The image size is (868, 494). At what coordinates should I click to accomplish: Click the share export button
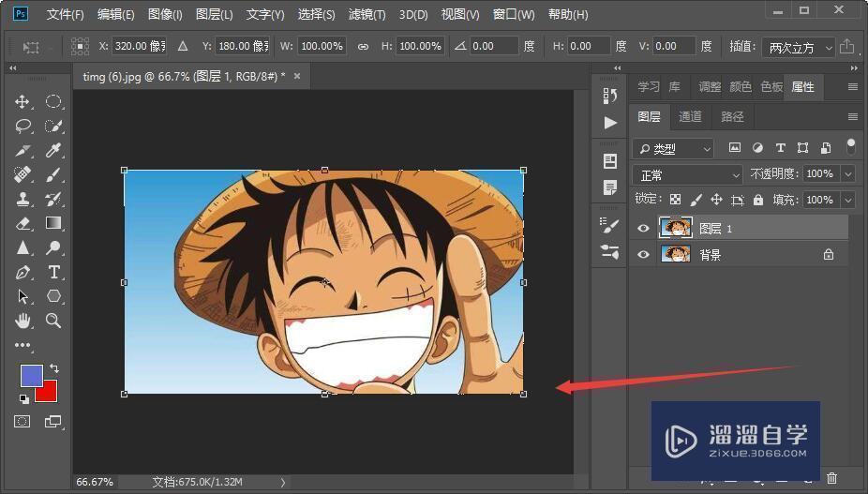tap(846, 47)
